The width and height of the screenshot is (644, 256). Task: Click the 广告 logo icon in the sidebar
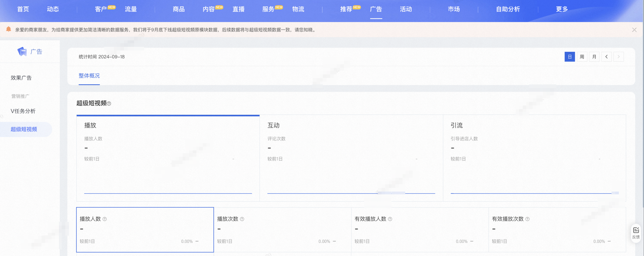click(x=22, y=52)
